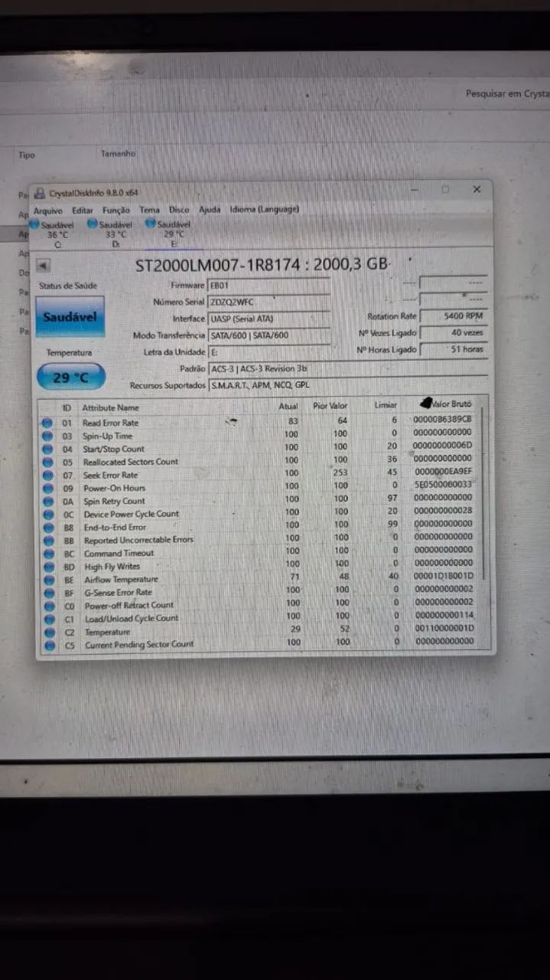Click the Atual column header

(x=288, y=407)
